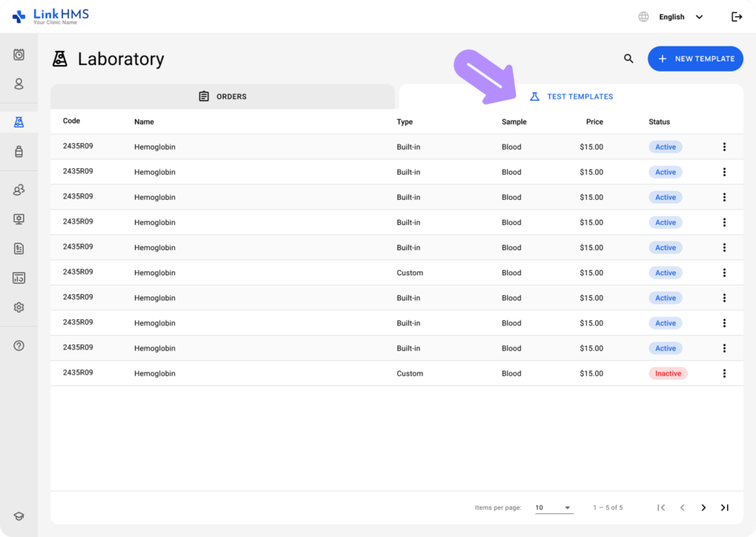756x537 pixels.
Task: Open the pharmacy medicine bottle icon
Action: click(18, 152)
